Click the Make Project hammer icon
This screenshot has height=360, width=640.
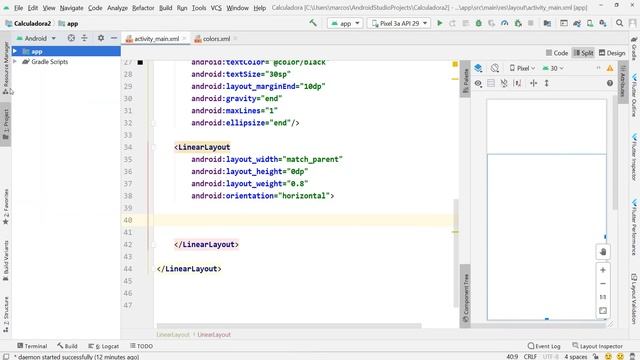(x=313, y=23)
